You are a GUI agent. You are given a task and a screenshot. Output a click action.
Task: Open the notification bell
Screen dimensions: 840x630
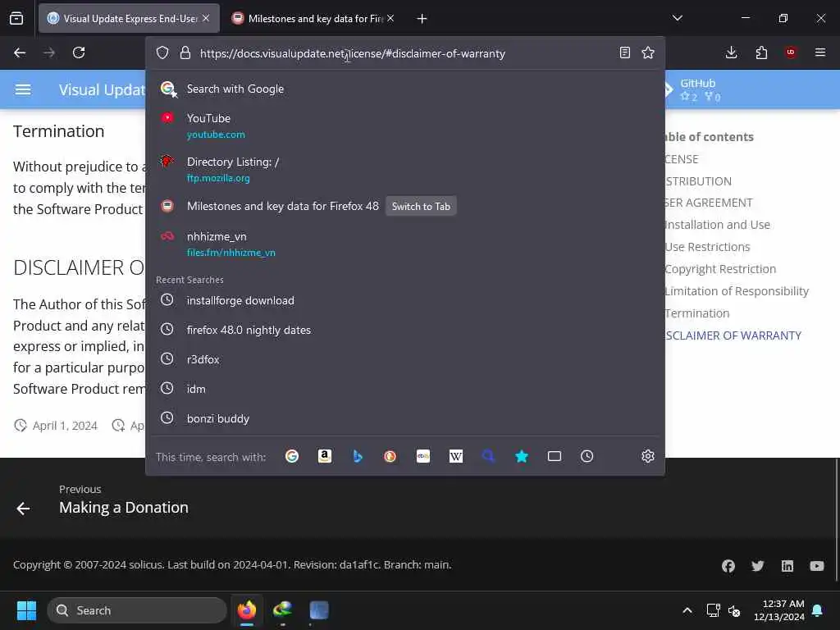coord(818,610)
